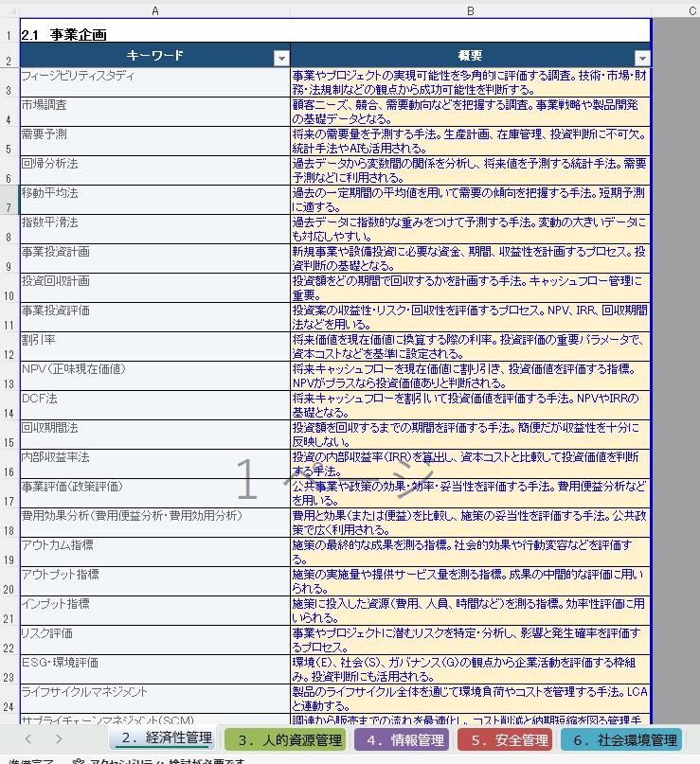
Task: Select the ESG・環境評価 description cell in column B
Action: [471, 669]
